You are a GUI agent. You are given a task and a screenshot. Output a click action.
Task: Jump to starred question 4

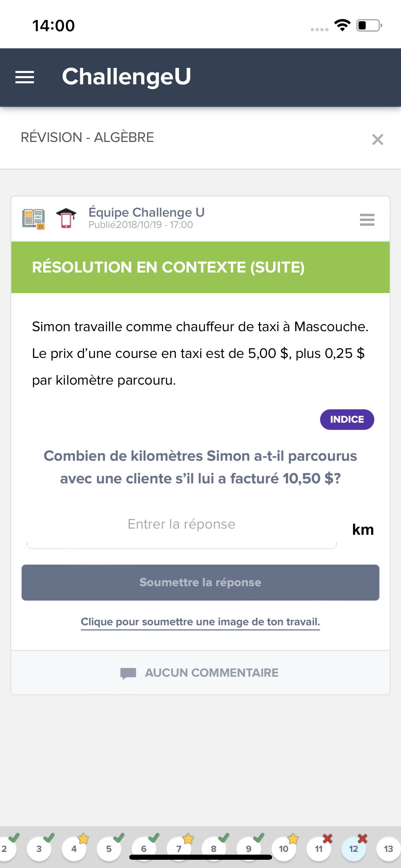tap(74, 849)
